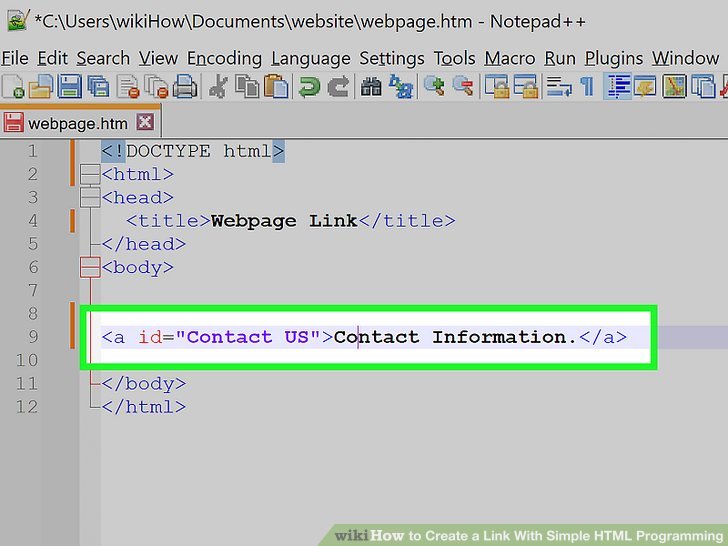Undo the last edit with the green arrow
Screen dimensions: 728x546
309,87
